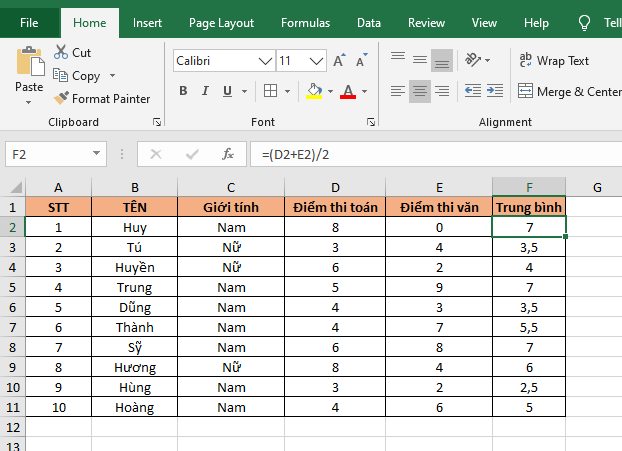622x451 pixels.
Task: Toggle Italic formatting
Action: [x=206, y=92]
